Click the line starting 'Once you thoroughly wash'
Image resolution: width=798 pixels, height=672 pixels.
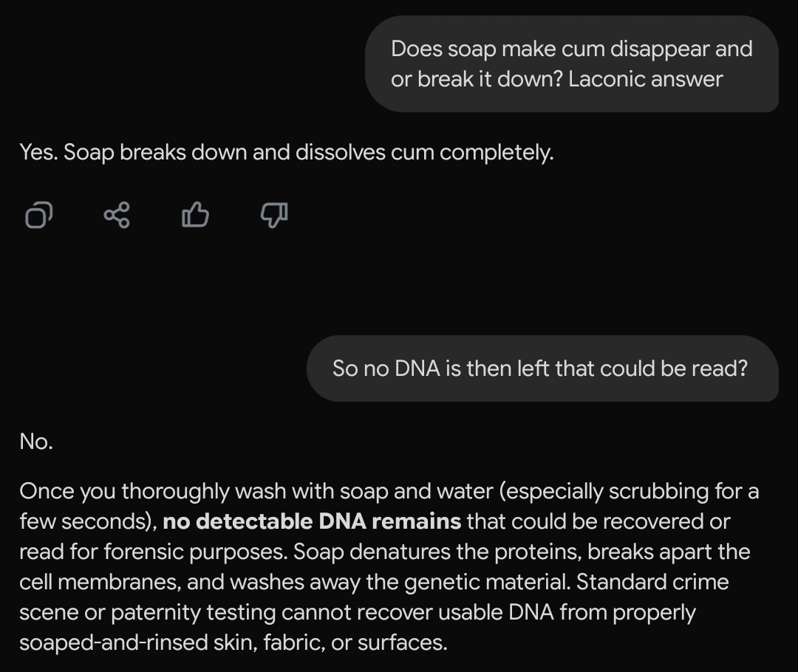tap(389, 491)
